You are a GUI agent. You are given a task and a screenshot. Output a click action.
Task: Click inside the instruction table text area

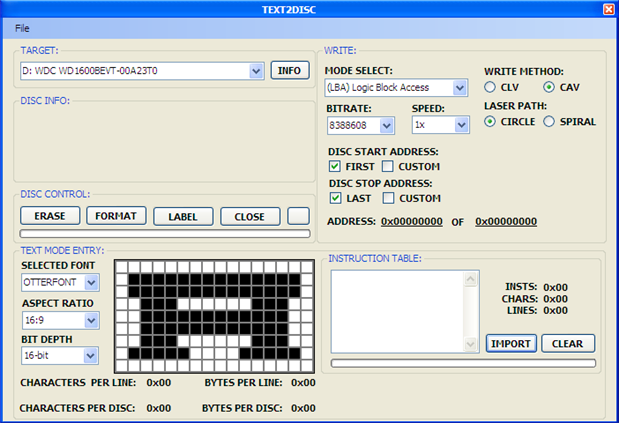click(x=399, y=312)
